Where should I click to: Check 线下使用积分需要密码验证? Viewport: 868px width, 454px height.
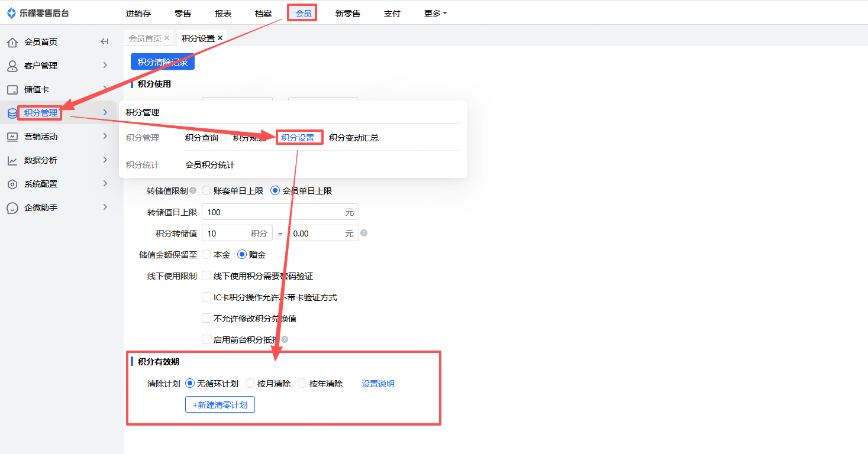click(206, 275)
